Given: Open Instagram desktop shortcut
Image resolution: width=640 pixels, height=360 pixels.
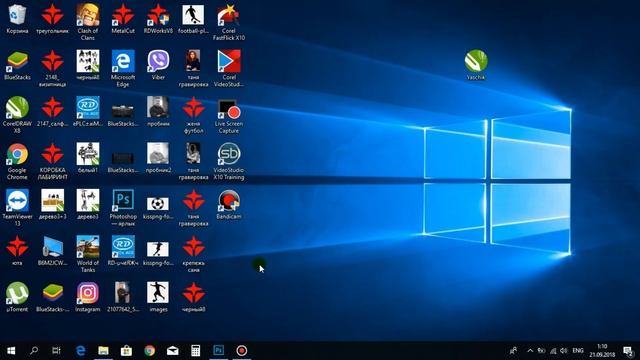Looking at the screenshot, I should click(x=88, y=298).
